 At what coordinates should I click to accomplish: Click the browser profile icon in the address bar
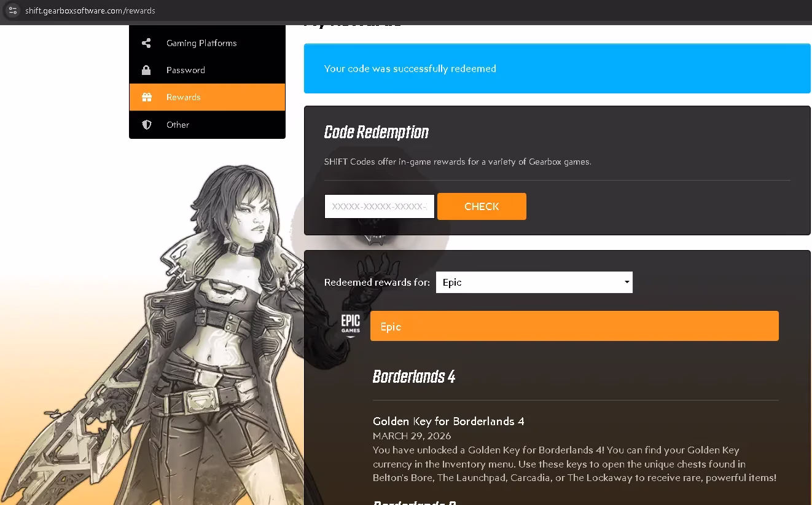point(12,10)
